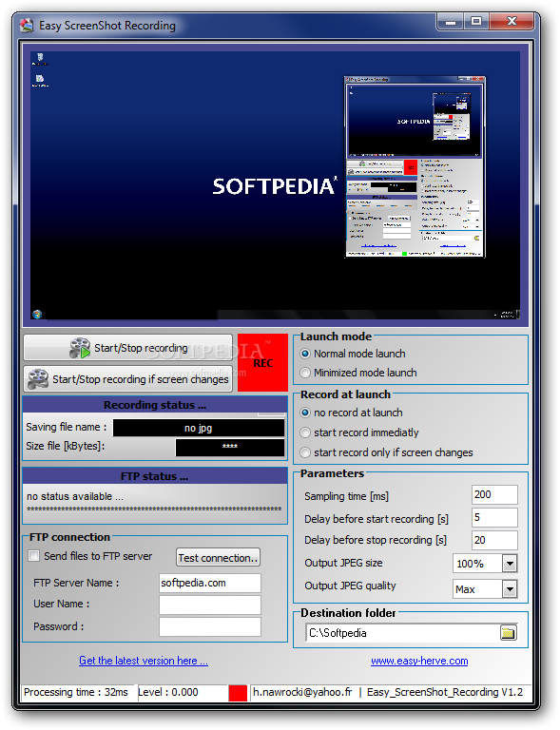Click the red REC indicator

pos(262,363)
